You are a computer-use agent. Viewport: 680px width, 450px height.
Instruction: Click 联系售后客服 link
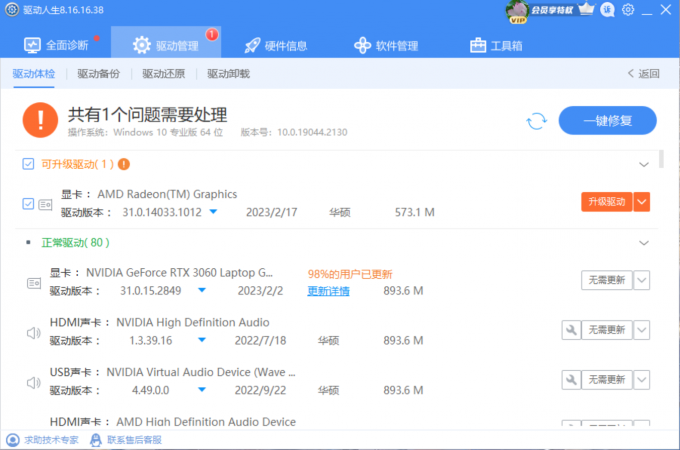[126, 440]
